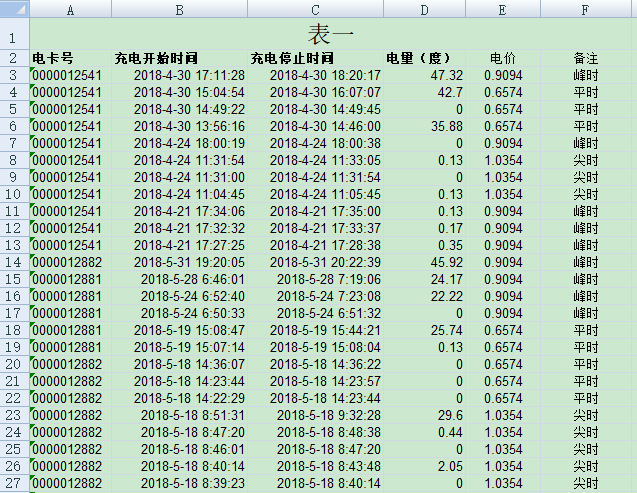Select card number 0000012881 in row 15

pyautogui.click(x=70, y=279)
